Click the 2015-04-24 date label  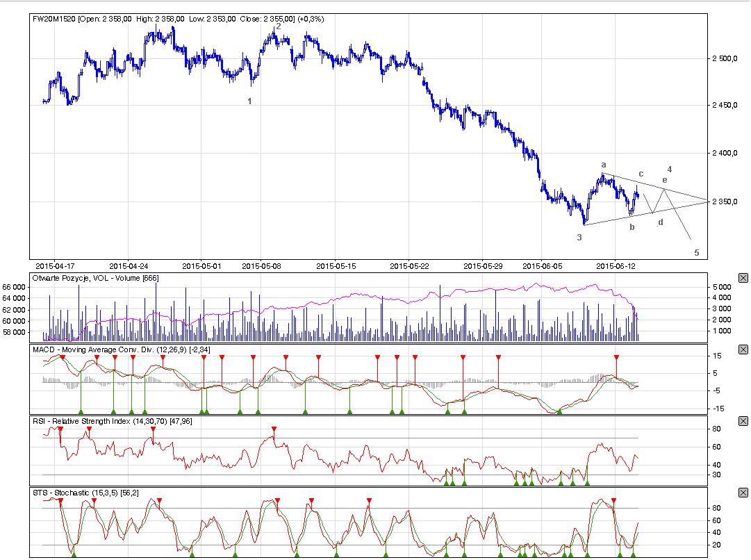pos(129,266)
